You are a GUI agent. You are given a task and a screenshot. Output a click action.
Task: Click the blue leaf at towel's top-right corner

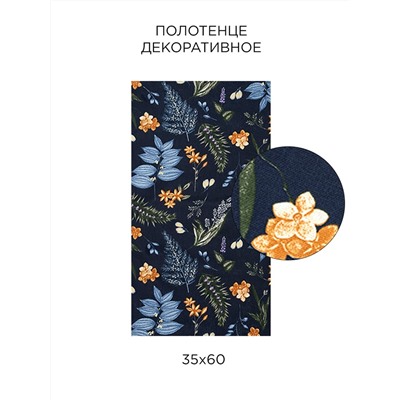[259, 91]
